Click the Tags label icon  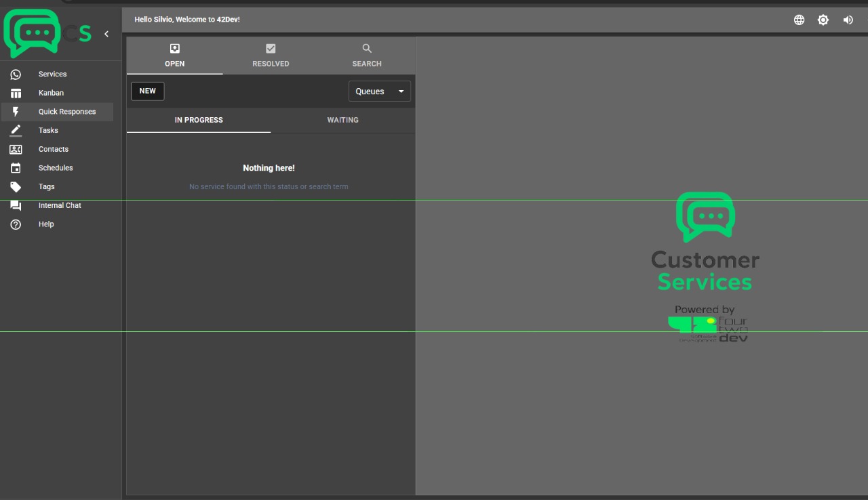(x=16, y=187)
